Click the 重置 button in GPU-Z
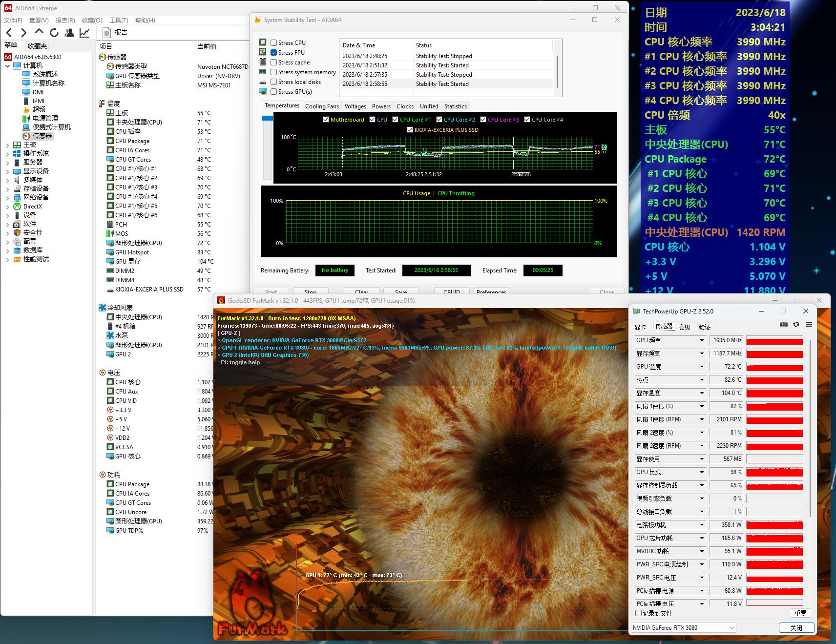The height and width of the screenshot is (644, 836). 800,613
